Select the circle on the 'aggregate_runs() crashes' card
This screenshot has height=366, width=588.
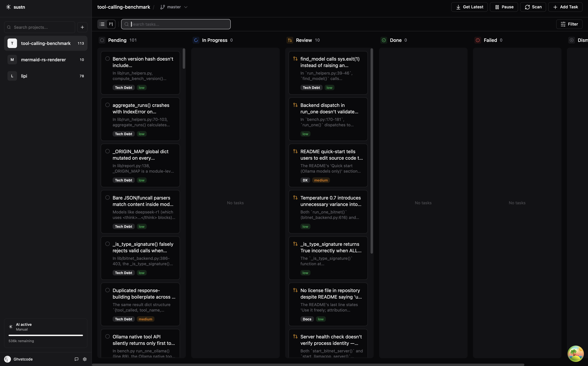click(x=107, y=105)
